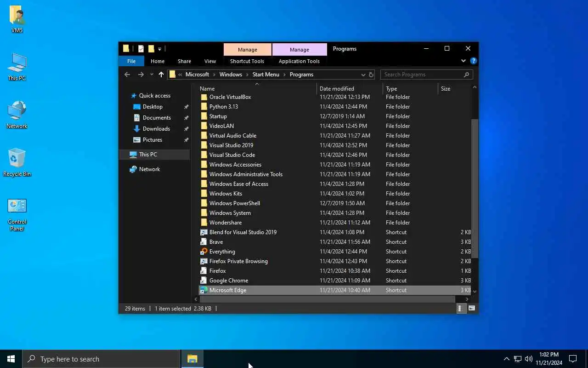Click the New folder quick access toolbar icon
588x368 pixels.
coord(151,49)
